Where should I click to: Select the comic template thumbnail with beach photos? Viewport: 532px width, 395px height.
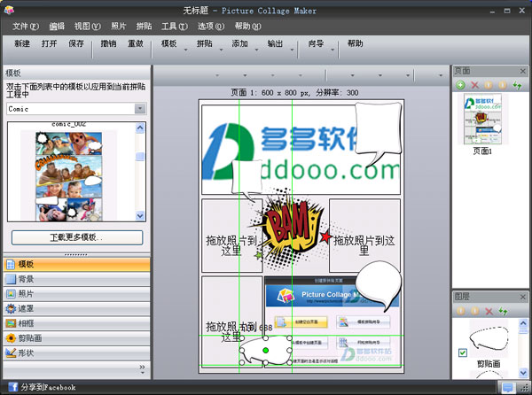[x=69, y=175]
